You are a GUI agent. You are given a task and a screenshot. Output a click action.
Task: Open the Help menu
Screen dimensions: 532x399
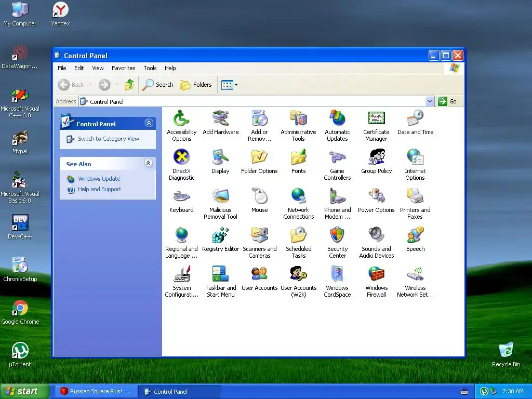[170, 68]
